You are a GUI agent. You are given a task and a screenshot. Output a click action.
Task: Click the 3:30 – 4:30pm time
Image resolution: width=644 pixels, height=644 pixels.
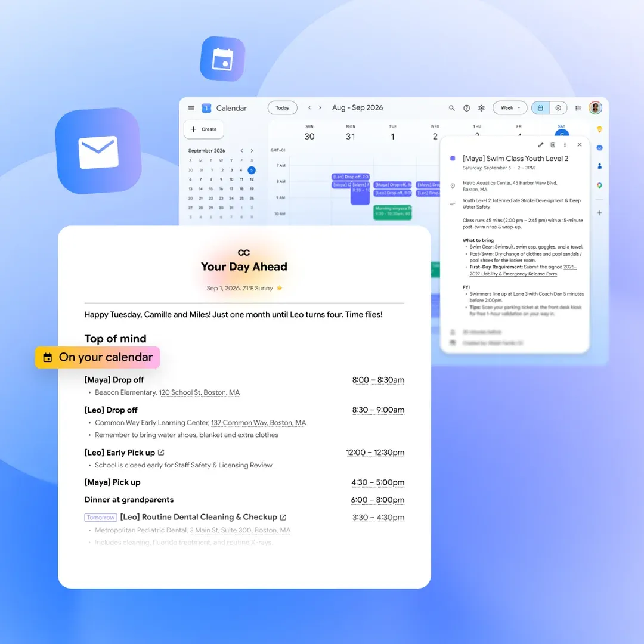pyautogui.click(x=378, y=517)
